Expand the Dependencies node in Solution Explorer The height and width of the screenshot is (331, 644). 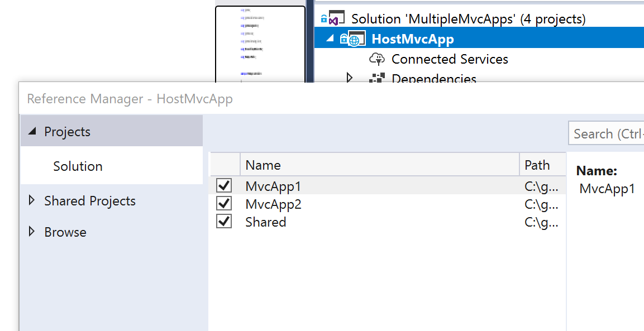pyautogui.click(x=350, y=77)
